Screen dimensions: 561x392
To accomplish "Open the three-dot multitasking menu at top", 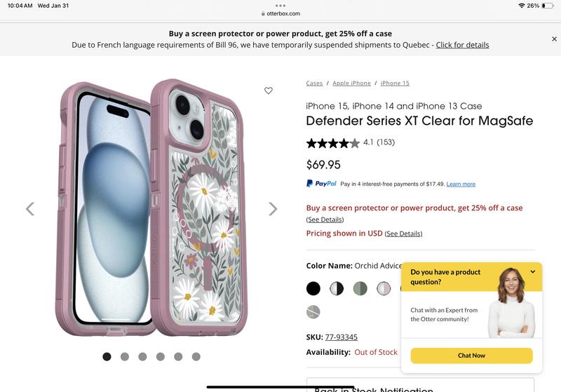I will click(280, 5).
